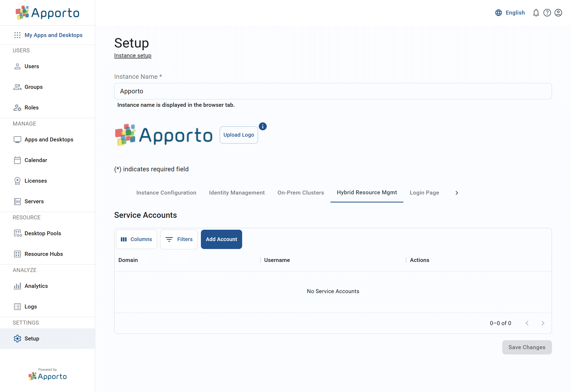Open the Calendar section
This screenshot has width=571, height=392.
tap(17, 160)
